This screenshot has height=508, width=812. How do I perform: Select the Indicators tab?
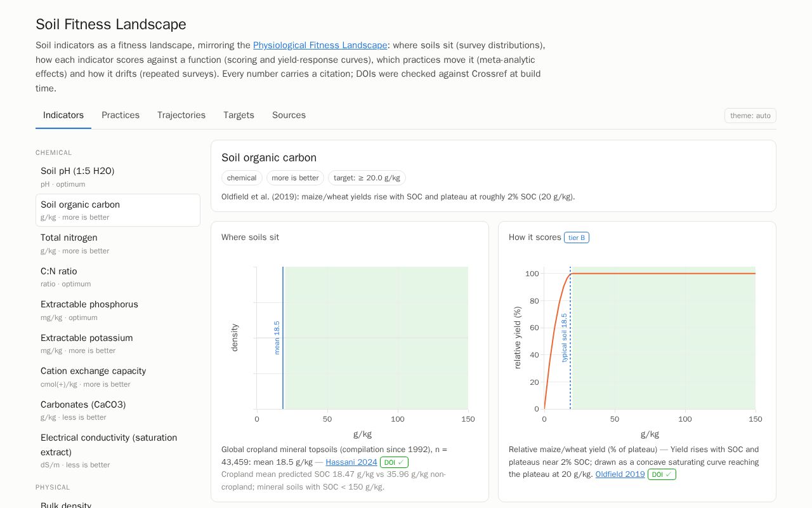click(63, 115)
